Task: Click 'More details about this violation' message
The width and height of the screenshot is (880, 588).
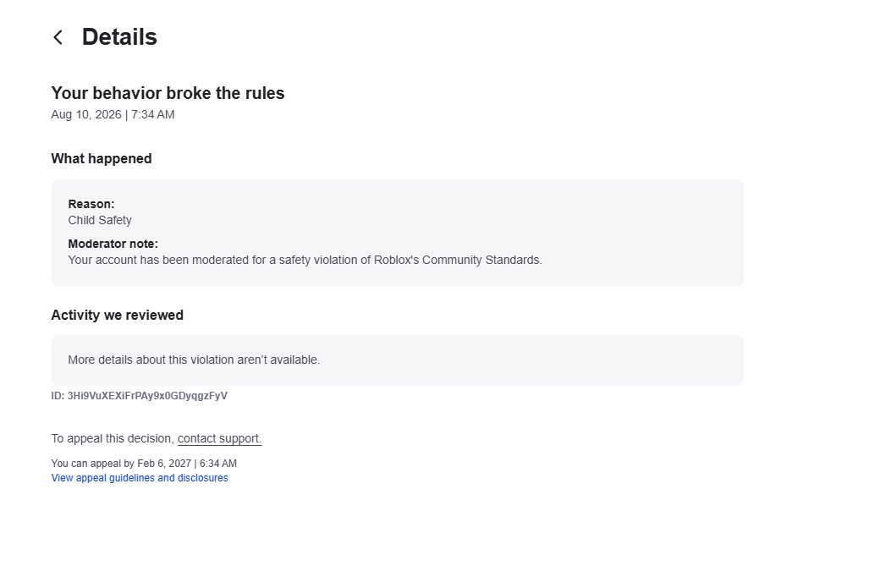Action: (194, 360)
